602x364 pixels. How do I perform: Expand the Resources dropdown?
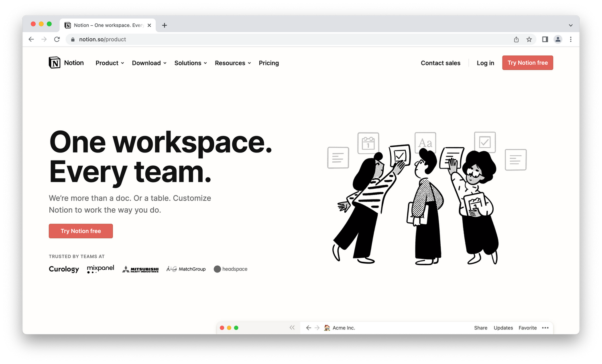tap(233, 63)
